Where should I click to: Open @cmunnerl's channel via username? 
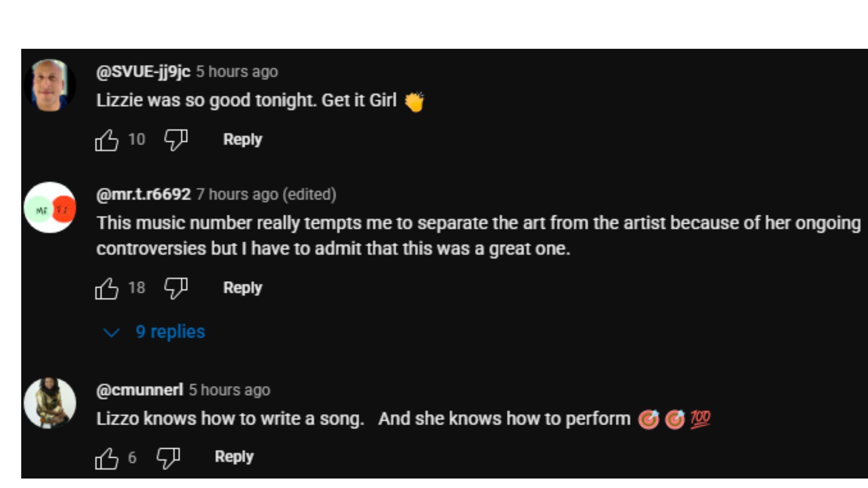coord(139,389)
